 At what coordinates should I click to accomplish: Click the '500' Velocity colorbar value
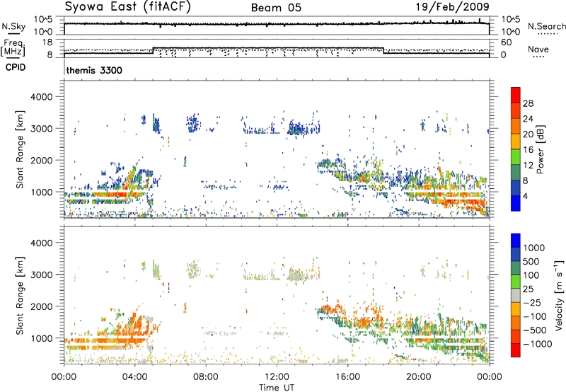pyautogui.click(x=531, y=261)
